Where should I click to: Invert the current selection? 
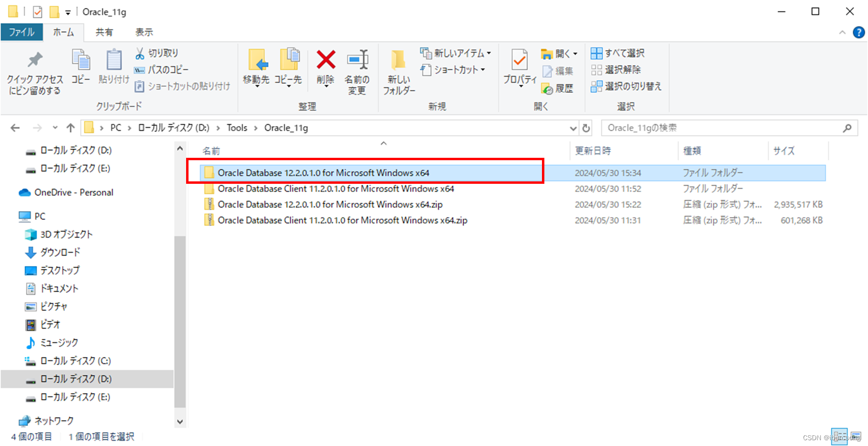point(626,86)
